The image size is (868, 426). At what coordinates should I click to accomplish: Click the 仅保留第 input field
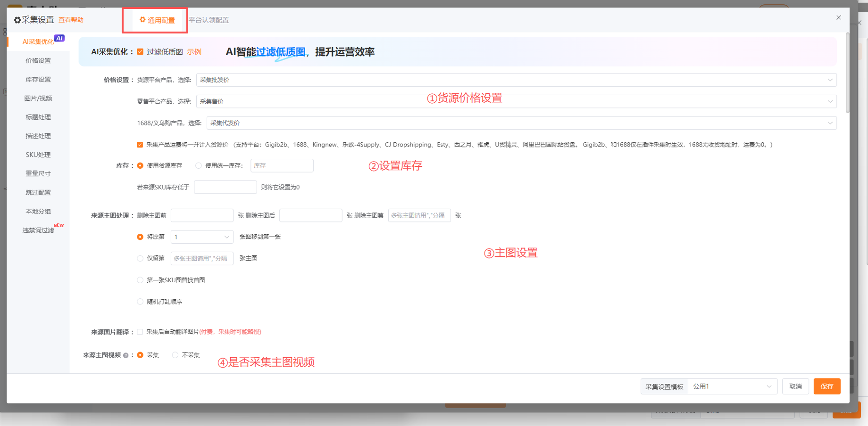pos(202,258)
